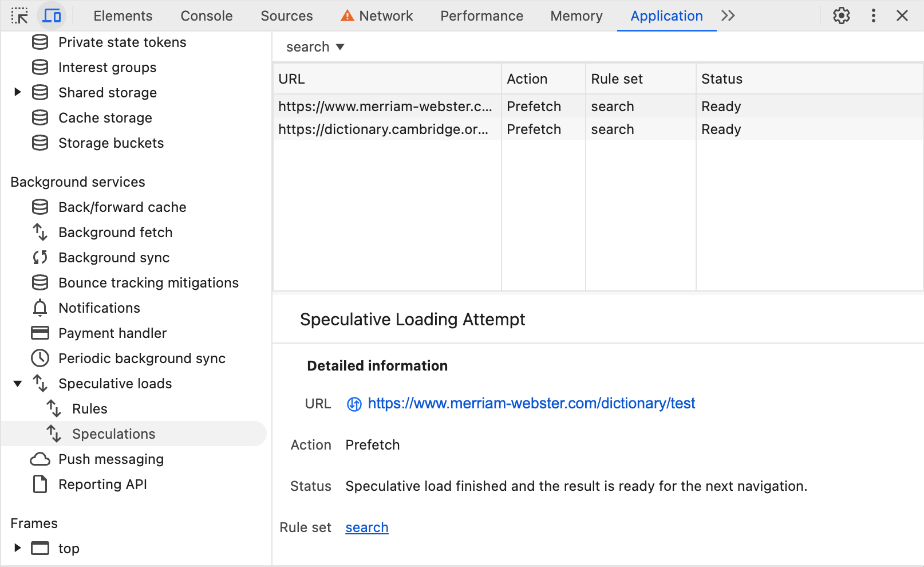
Task: Expand the top frame entry
Action: (17, 548)
